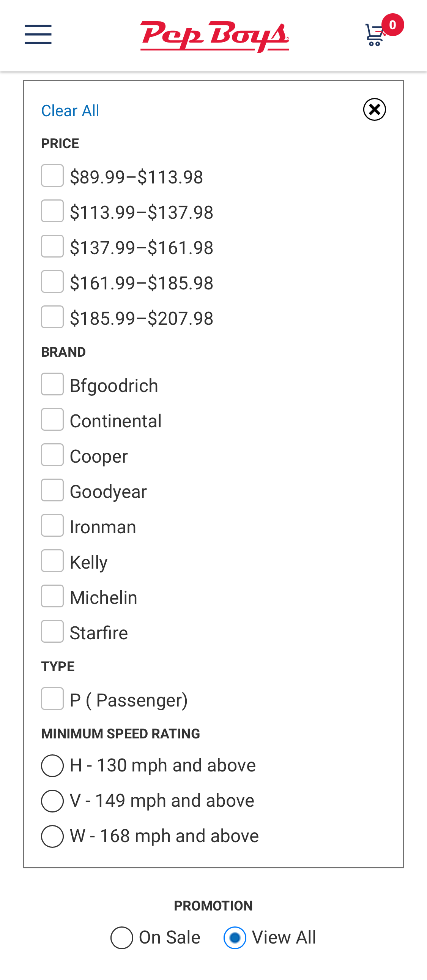This screenshot has width=427, height=980.
Task: Pick W - 168 mph speed rating
Action: click(52, 836)
